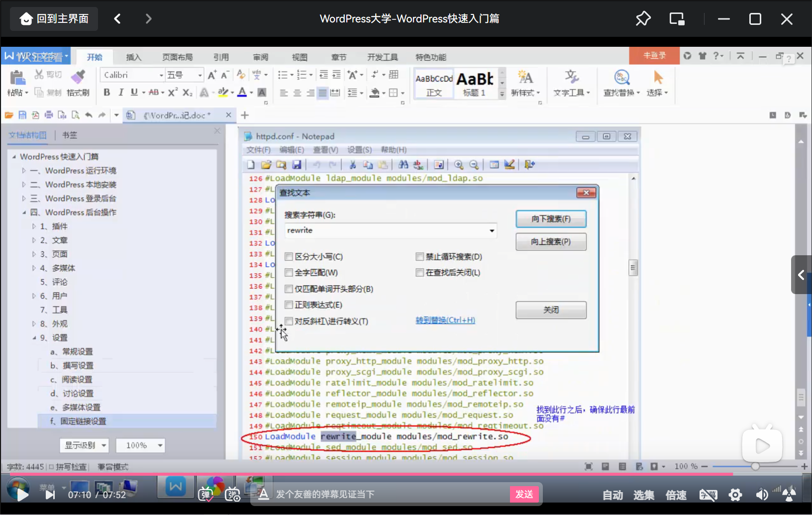812x515 pixels.
Task: Follow the 转到替换(Ctrl+H) link
Action: (x=445, y=320)
